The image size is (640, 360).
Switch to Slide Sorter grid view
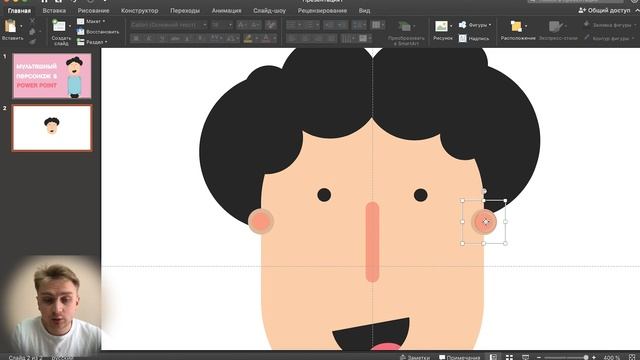point(509,357)
